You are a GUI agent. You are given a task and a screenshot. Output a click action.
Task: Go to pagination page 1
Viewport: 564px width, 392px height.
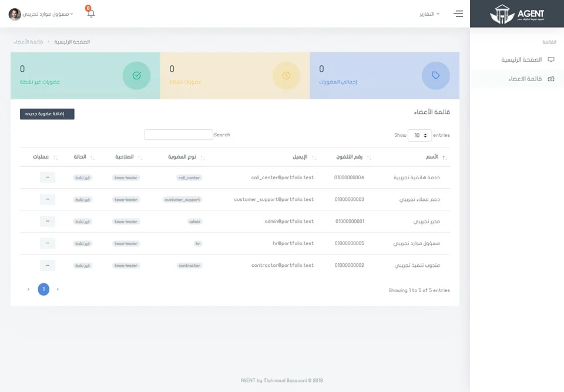(x=43, y=289)
